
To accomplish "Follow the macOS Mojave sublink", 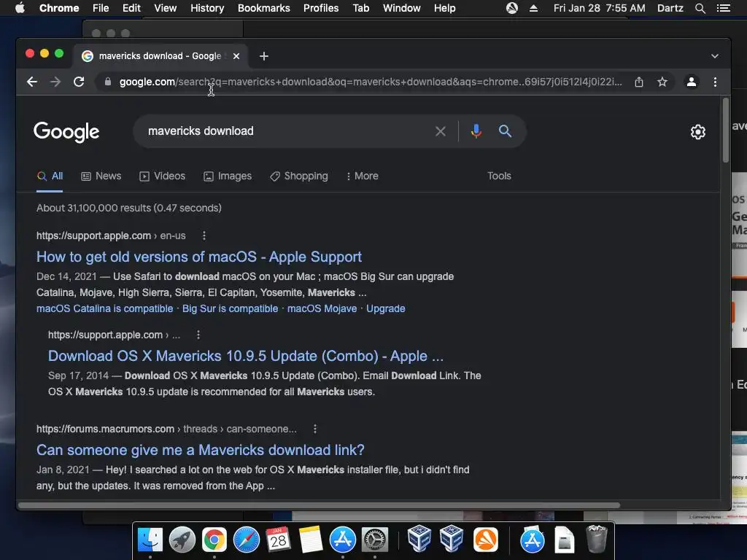I will coord(322,308).
